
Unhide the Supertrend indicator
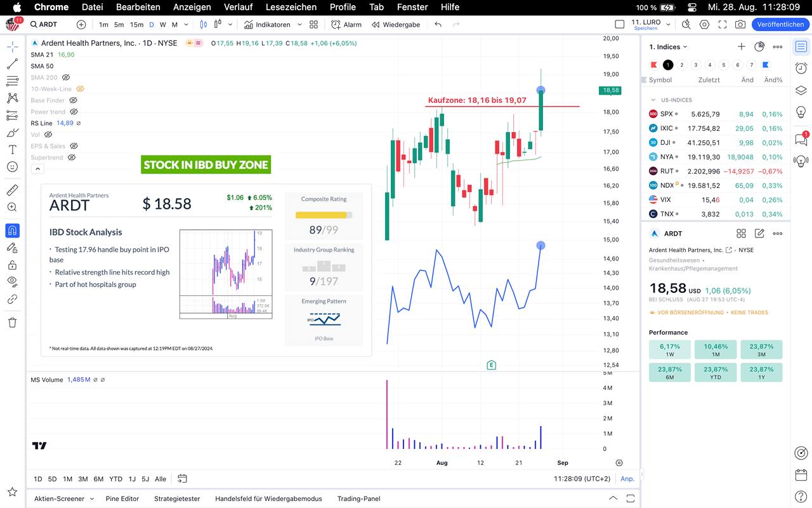[x=72, y=157]
